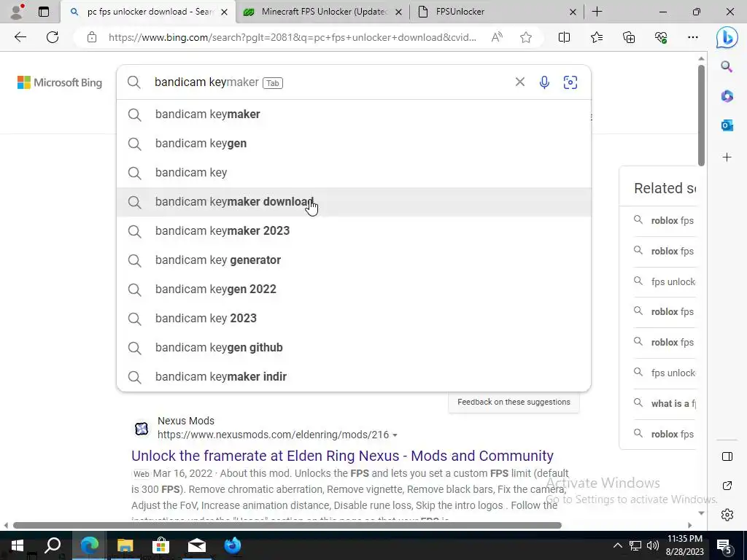The image size is (747, 560).
Task: Open the tab actions menu icon
Action: (43, 12)
